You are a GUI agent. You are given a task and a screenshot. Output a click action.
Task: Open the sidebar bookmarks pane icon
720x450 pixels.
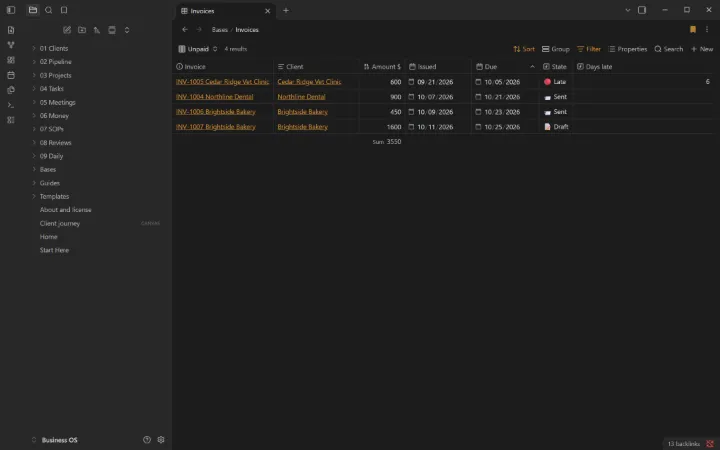64,10
